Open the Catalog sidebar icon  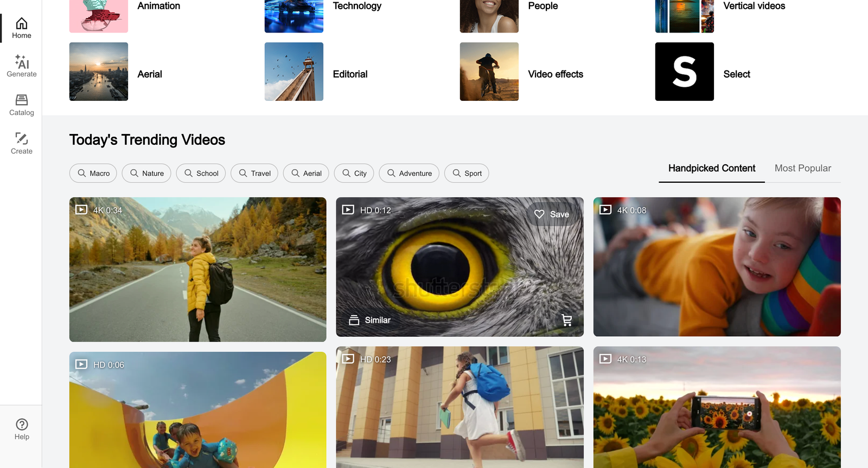(x=22, y=105)
